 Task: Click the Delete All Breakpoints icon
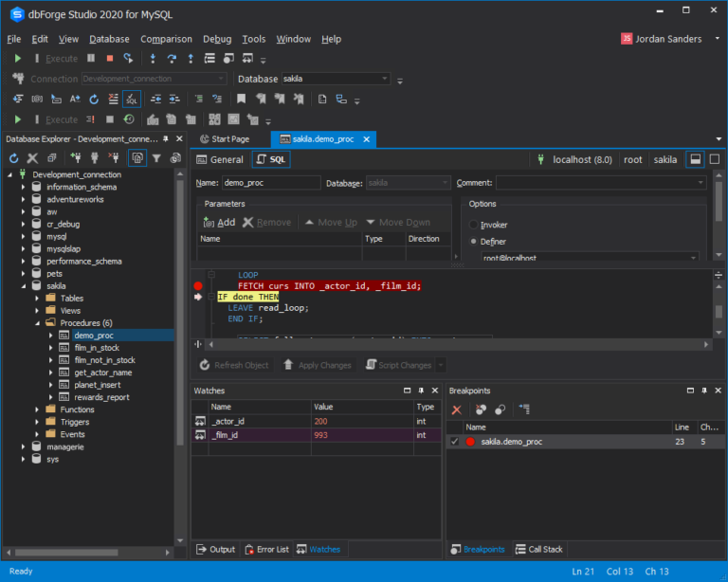pos(481,409)
